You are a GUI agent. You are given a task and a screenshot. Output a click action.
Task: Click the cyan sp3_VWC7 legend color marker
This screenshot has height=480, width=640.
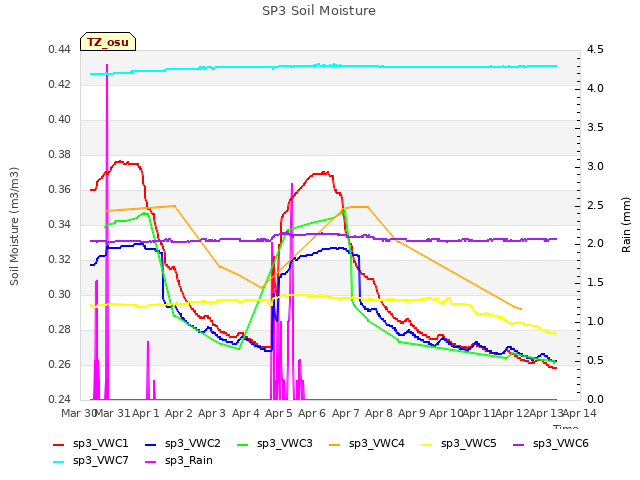pos(59,462)
